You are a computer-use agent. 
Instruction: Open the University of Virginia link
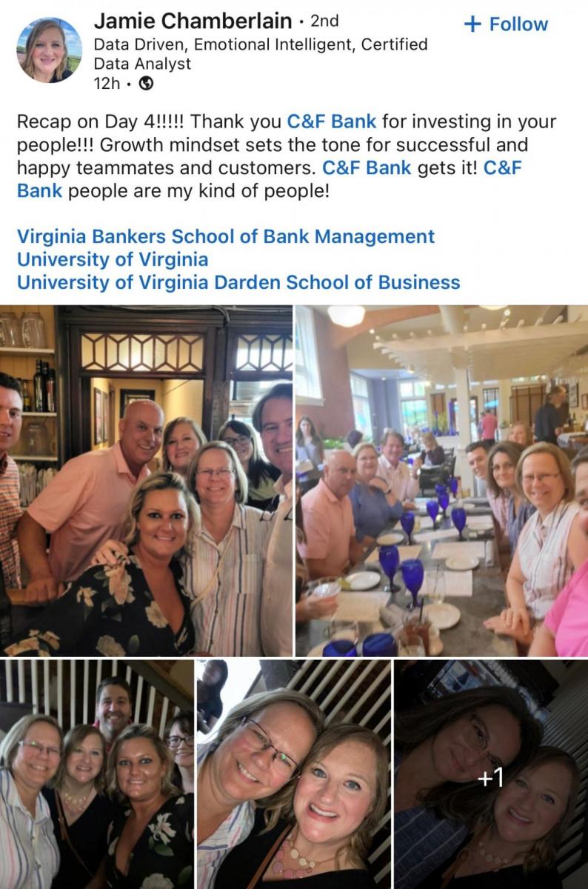(x=113, y=259)
